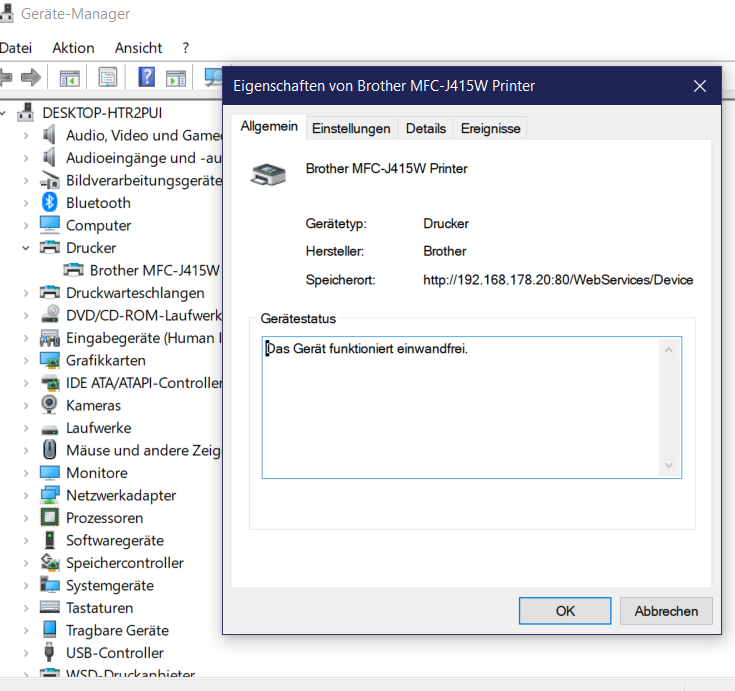
Task: Select the Softwaregeräte tree item
Action: point(115,541)
